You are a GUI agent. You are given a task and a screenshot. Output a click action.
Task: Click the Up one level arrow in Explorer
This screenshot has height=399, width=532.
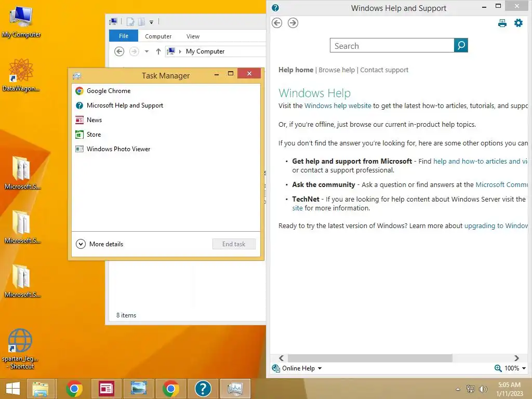[158, 51]
